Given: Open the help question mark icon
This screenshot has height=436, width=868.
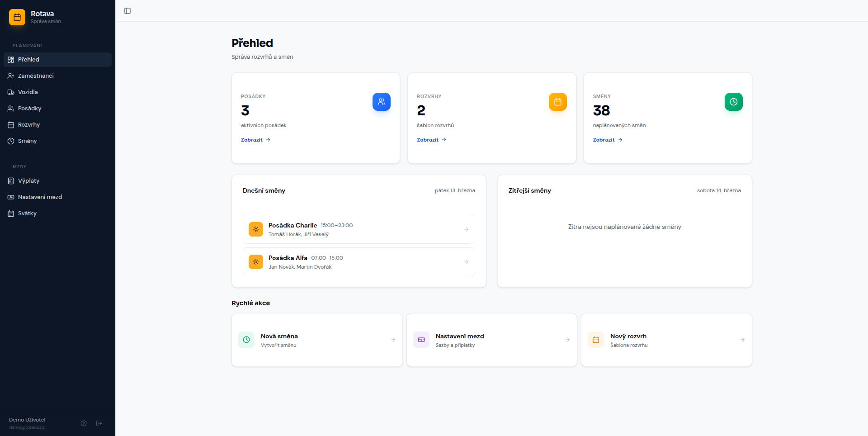Looking at the screenshot, I should 84,423.
